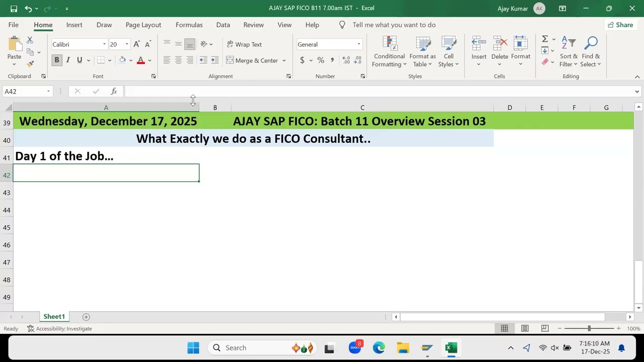Viewport: 644px width, 362px height.
Task: Select the Sheet1 tab
Action: 54,317
